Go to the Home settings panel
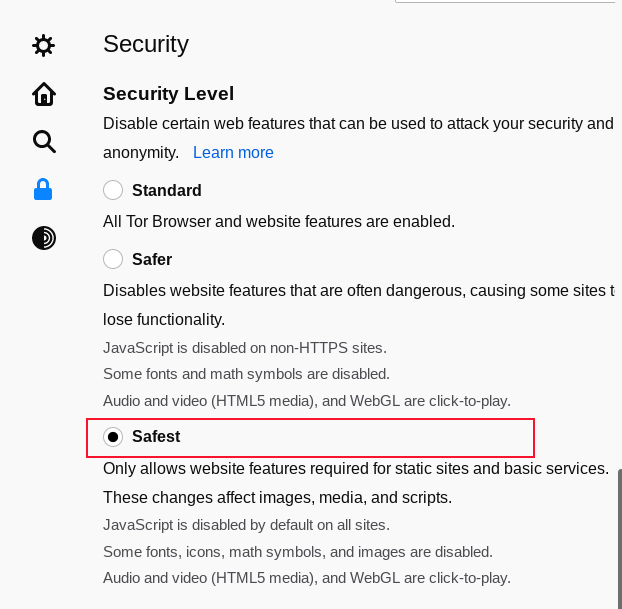Screen dimensions: 622x609 [x=44, y=94]
